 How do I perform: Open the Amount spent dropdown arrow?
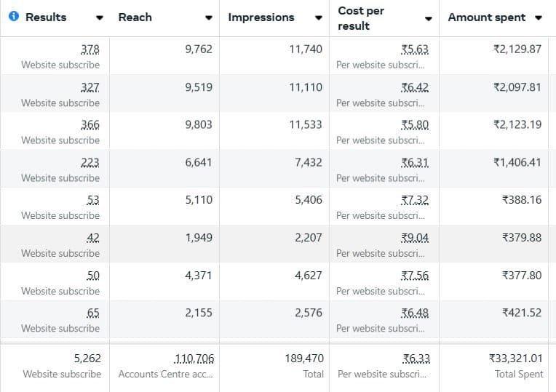coord(539,18)
